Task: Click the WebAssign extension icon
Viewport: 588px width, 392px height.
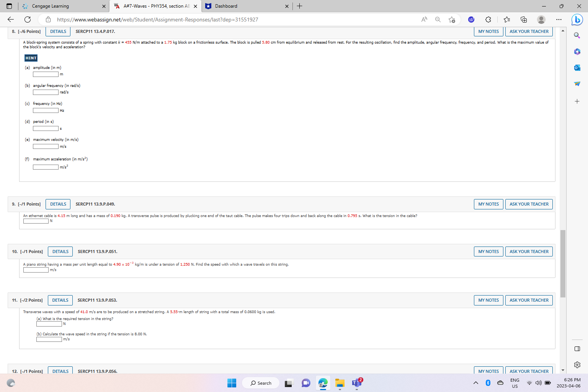Action: [471, 20]
